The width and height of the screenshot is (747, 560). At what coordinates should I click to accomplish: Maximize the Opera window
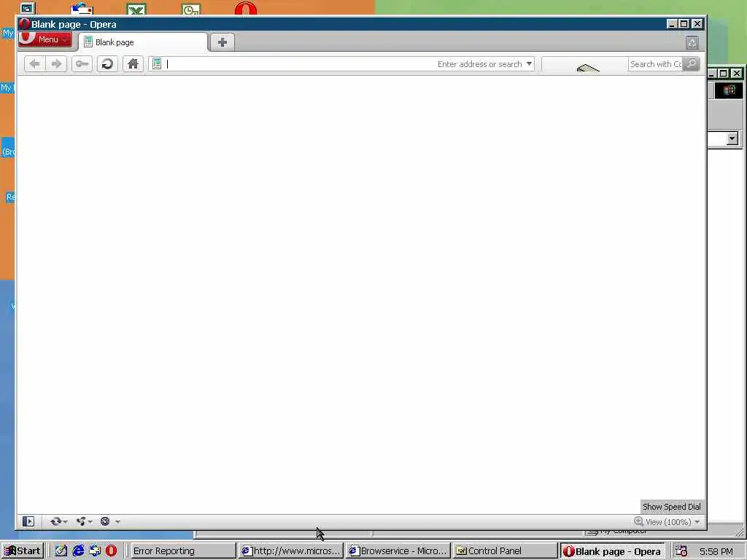tap(684, 24)
